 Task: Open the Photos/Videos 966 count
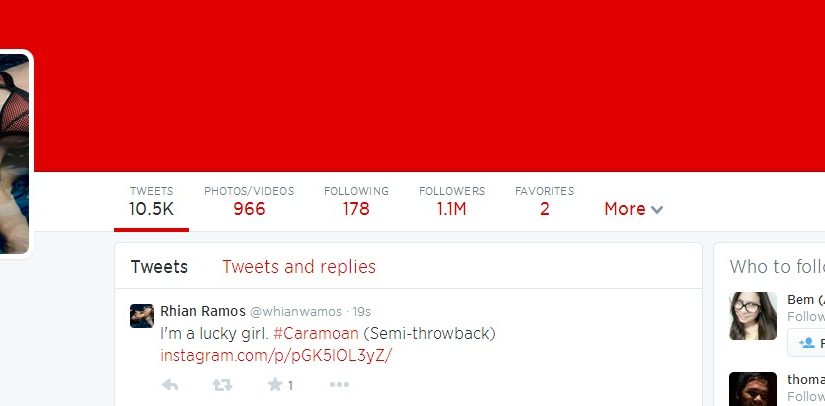(249, 201)
